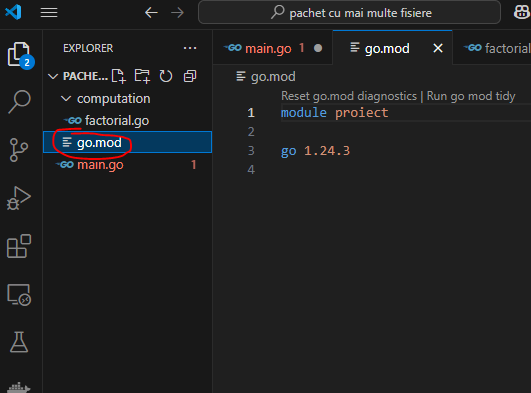
Task: Open the Explorer view in activity bar
Action: click(19, 54)
